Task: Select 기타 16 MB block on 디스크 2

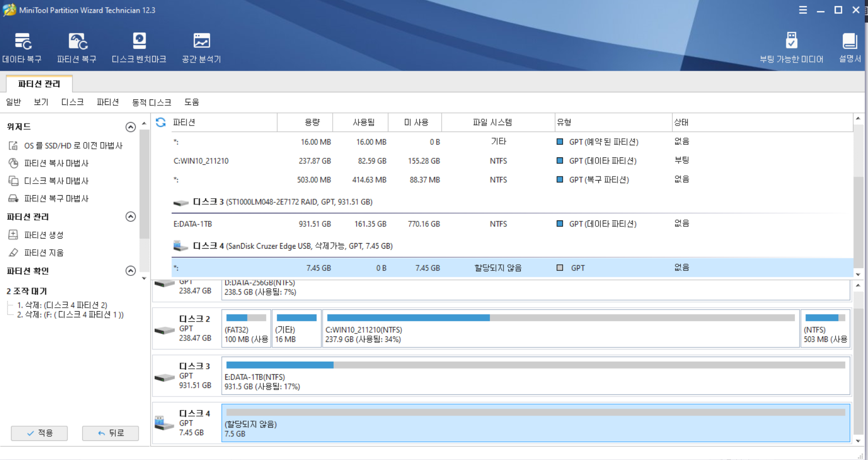Action: pyautogui.click(x=297, y=328)
